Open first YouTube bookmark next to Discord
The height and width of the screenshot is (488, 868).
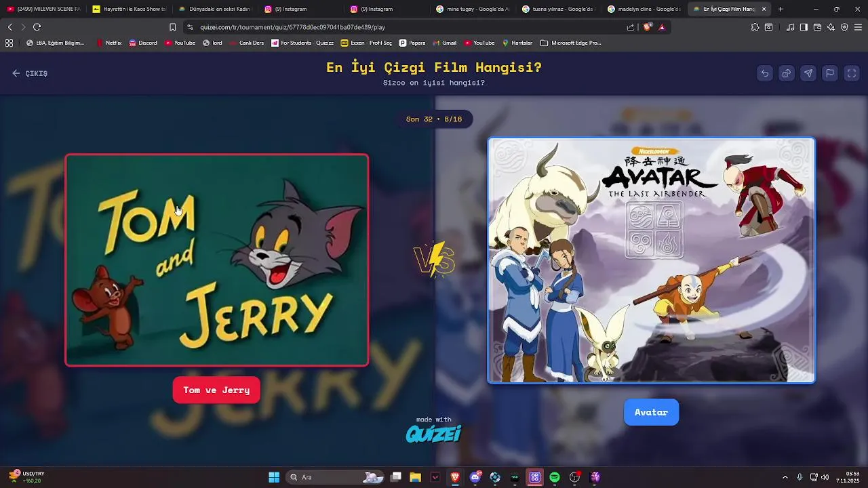[180, 43]
